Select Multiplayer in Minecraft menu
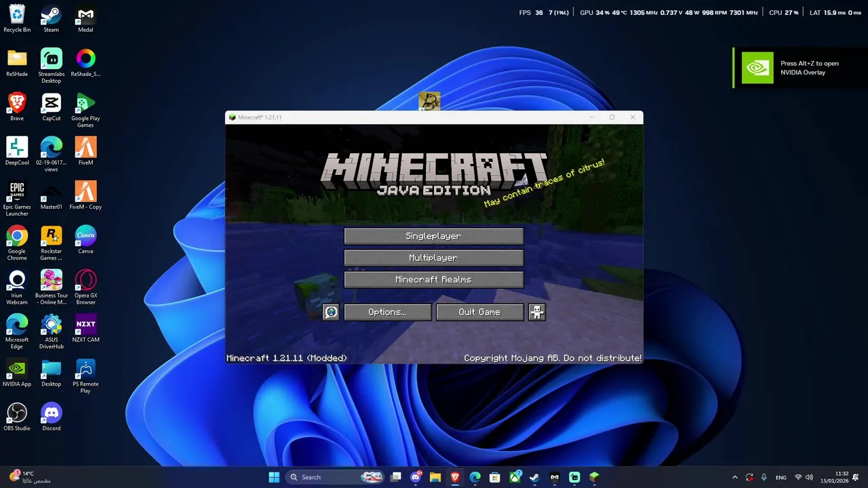The image size is (868, 488). pyautogui.click(x=433, y=258)
